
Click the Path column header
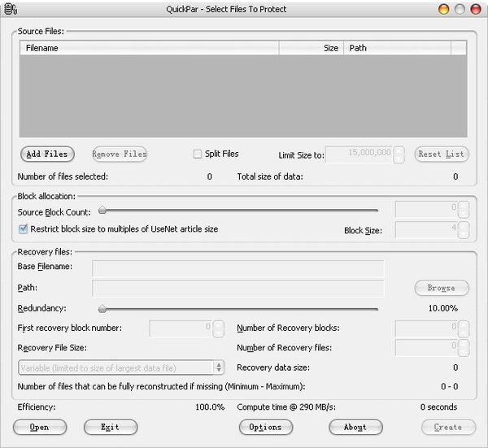click(x=397, y=48)
